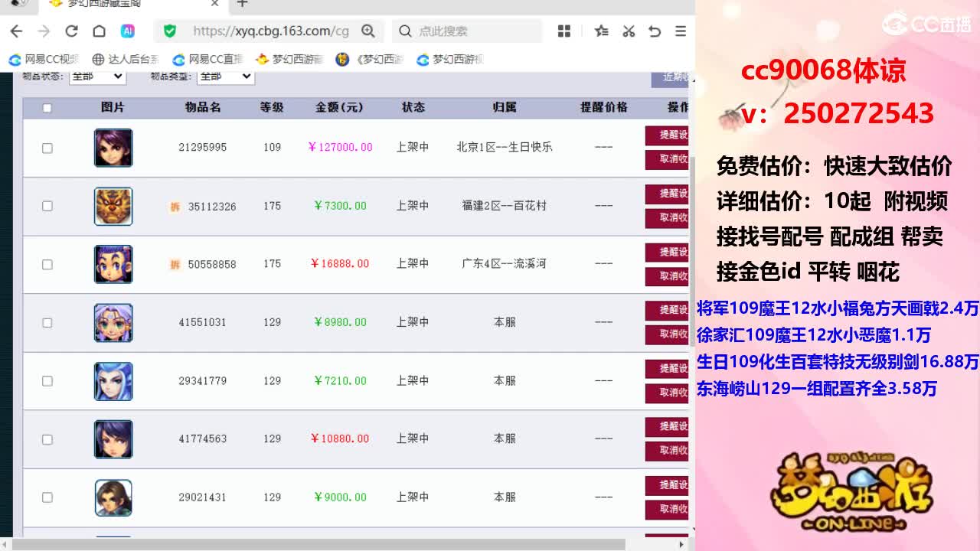
Task: Click 提醒设 button for item 41551031
Action: tap(668, 310)
